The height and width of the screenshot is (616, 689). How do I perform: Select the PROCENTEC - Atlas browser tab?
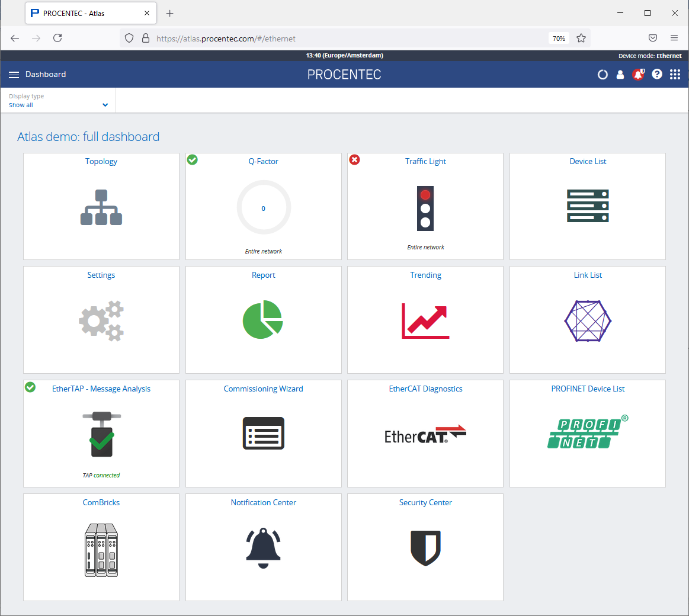coord(91,13)
